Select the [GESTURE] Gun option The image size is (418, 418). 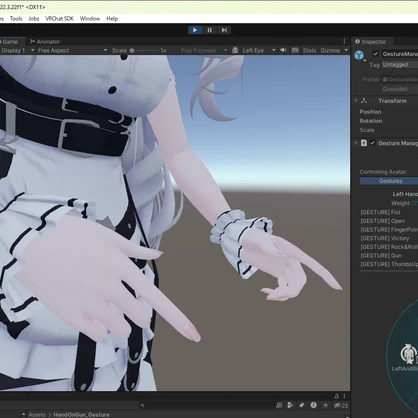(381, 256)
